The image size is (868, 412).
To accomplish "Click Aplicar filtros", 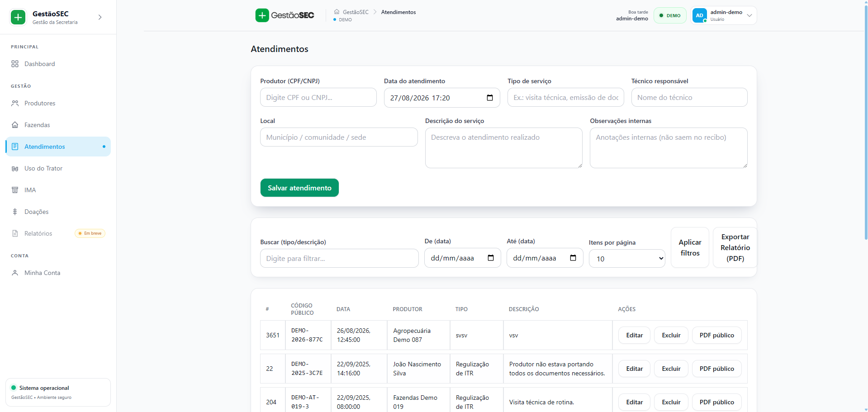I will [x=690, y=247].
